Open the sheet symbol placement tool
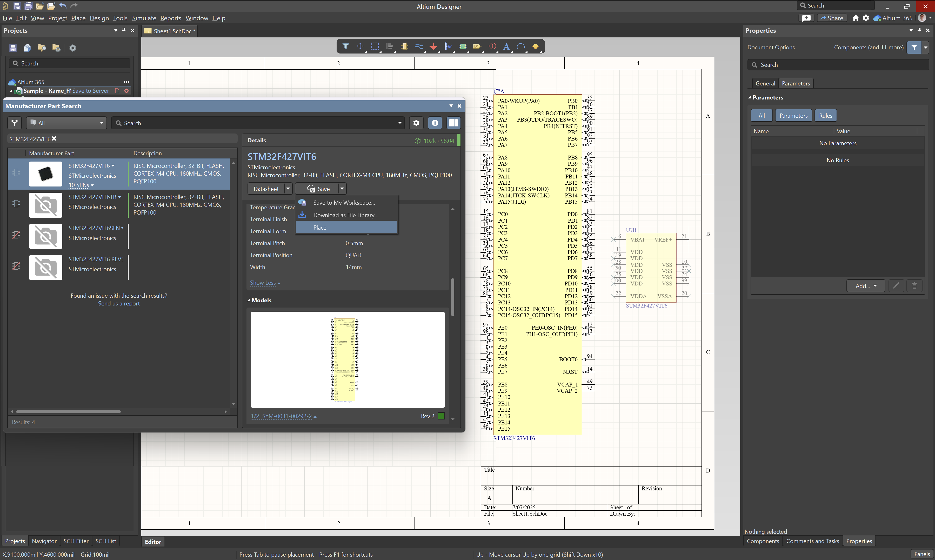The height and width of the screenshot is (560, 935). [463, 46]
